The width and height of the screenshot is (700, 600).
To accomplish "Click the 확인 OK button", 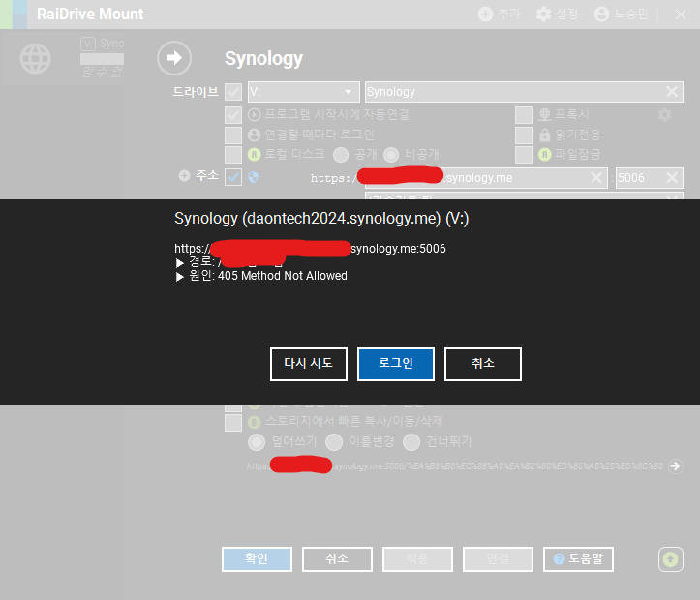I will [x=257, y=559].
